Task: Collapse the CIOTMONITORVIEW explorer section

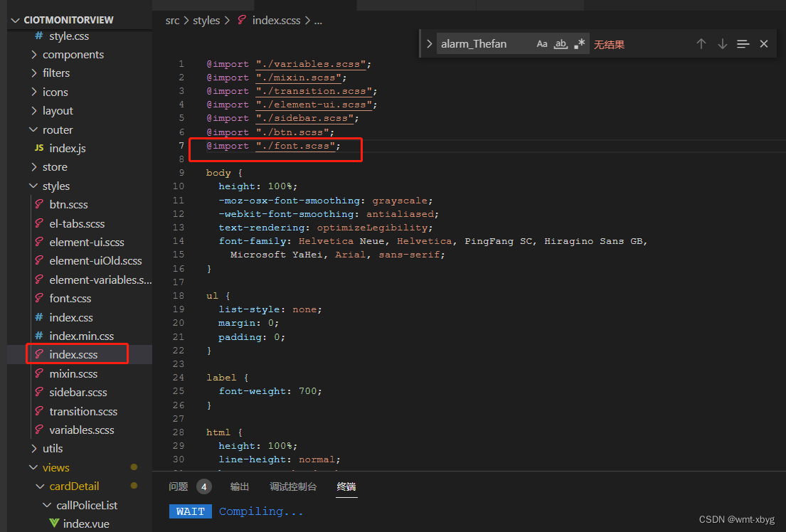Action: pyautogui.click(x=15, y=20)
